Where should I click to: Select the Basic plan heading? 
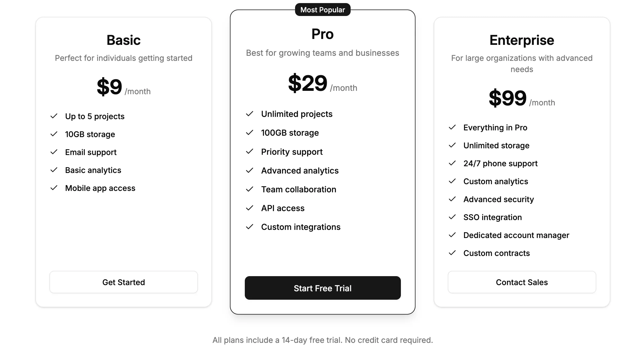pos(124,40)
